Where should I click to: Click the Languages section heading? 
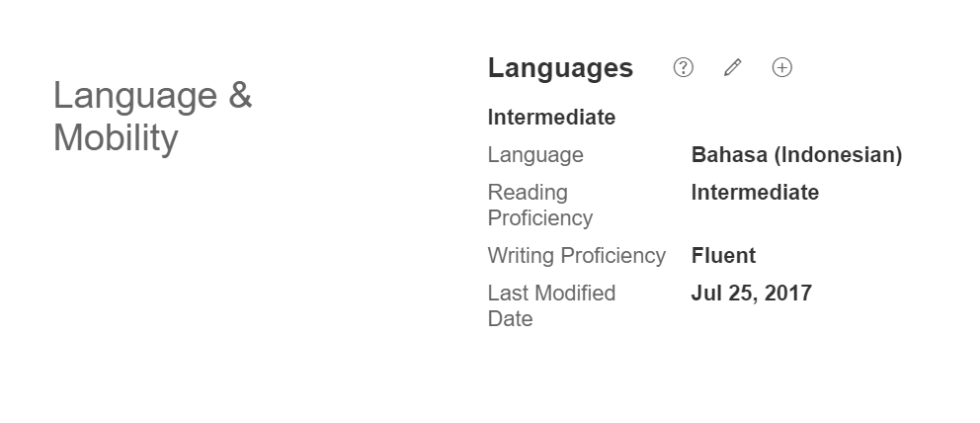pos(560,68)
